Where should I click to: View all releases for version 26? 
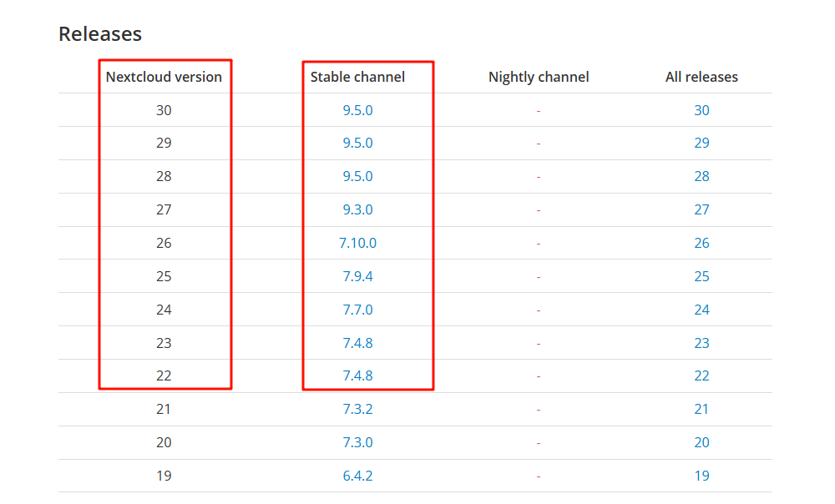701,243
